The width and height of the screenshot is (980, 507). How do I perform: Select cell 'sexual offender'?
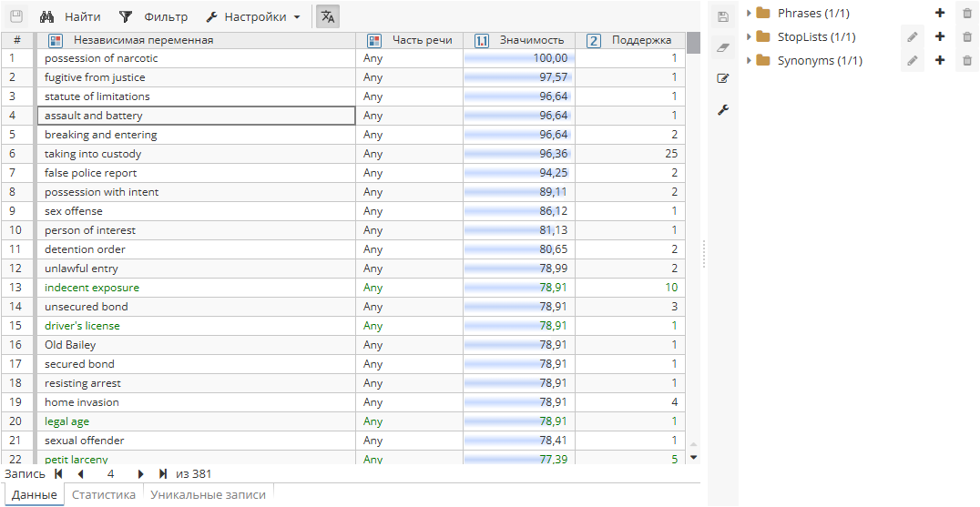[x=197, y=441]
